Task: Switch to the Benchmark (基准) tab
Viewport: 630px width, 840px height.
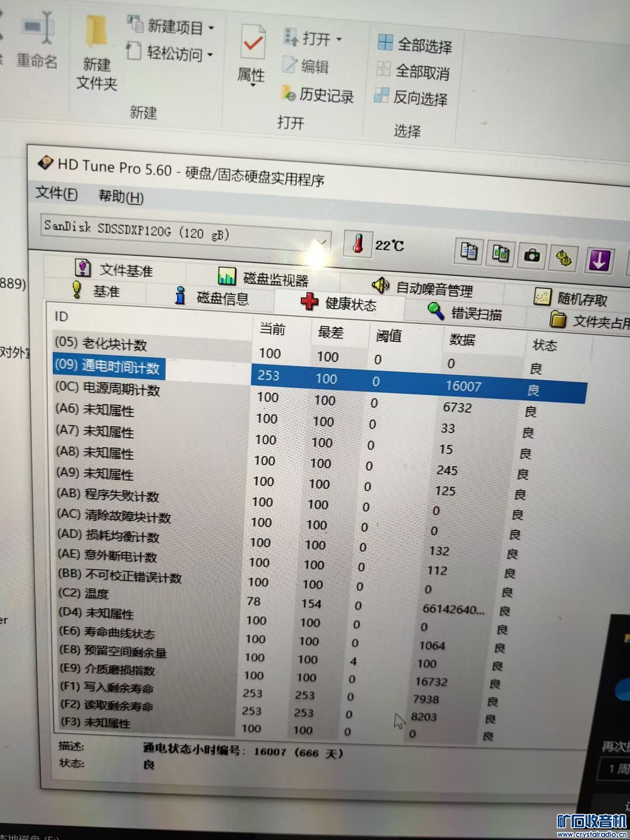Action: tap(95, 290)
